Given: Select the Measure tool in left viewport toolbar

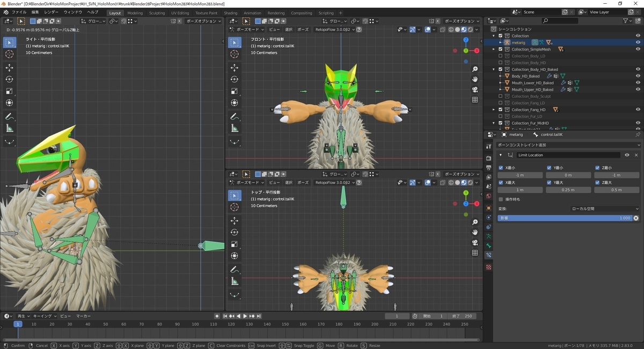Looking at the screenshot, I should pyautogui.click(x=9, y=128).
